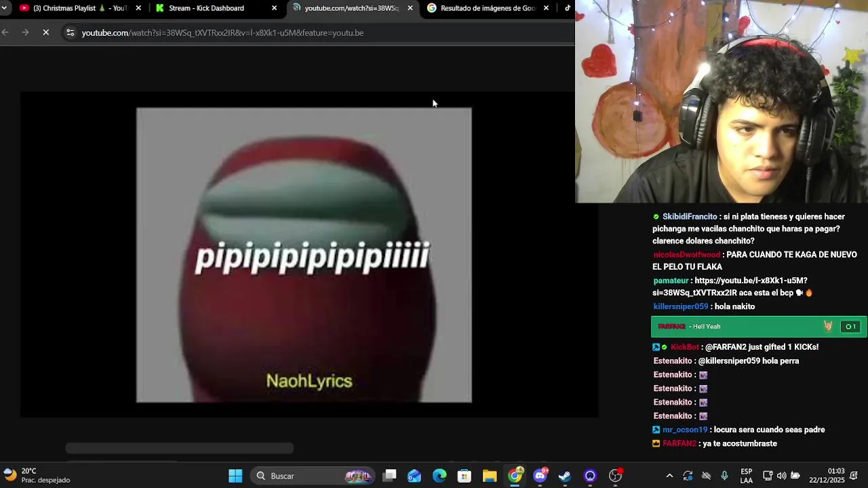Switch to the TikTok tab

coord(567,8)
